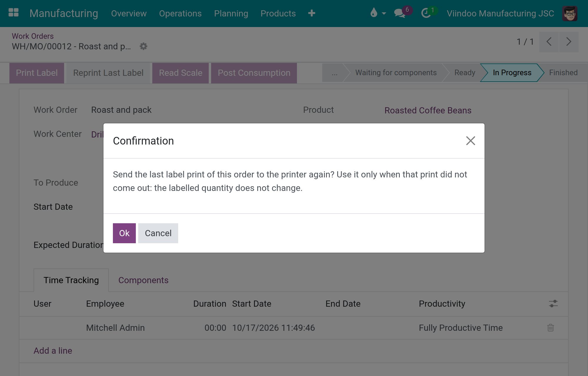The width and height of the screenshot is (588, 376).
Task: Click the gear actions icon beside record title
Action: (x=143, y=46)
